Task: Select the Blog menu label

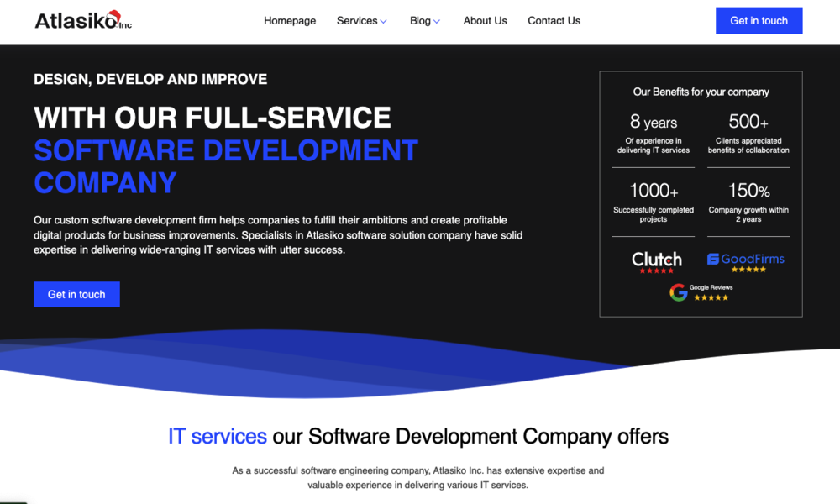Action: coord(420,20)
